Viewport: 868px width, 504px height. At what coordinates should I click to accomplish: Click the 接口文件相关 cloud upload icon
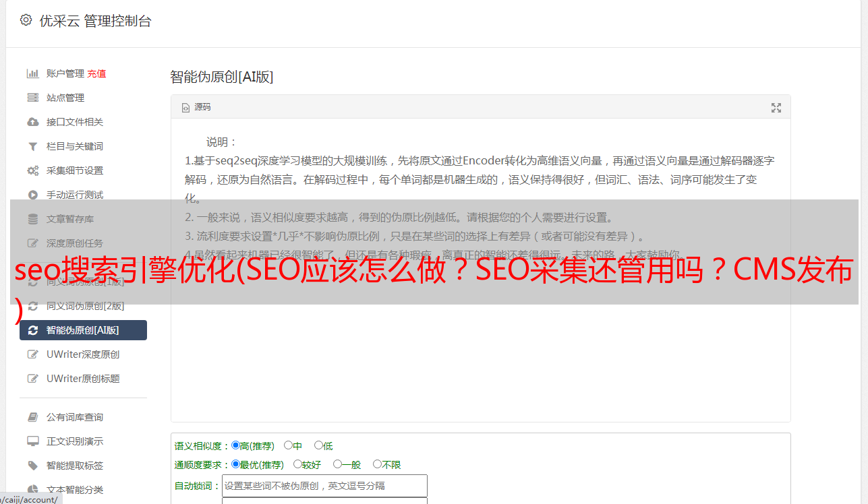click(32, 122)
